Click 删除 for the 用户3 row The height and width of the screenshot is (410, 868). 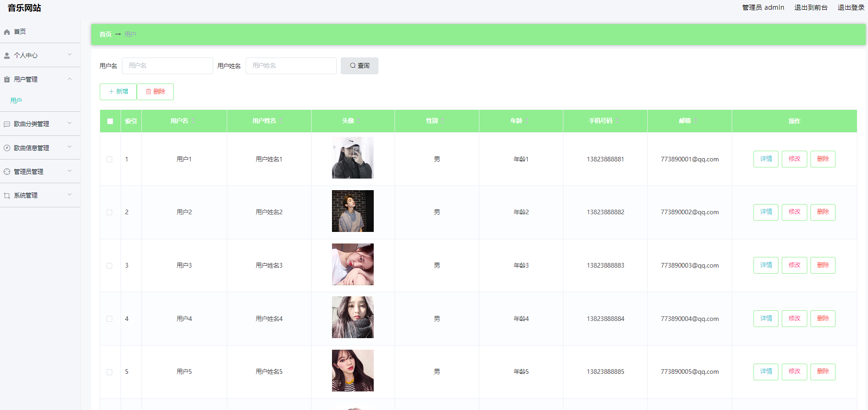tap(823, 265)
